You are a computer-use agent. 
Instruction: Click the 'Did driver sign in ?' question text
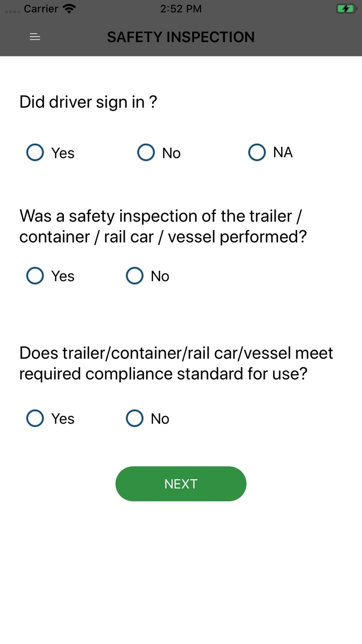(x=88, y=102)
